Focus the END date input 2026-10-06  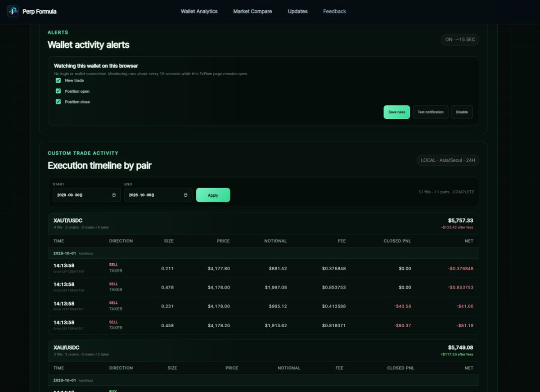pyautogui.click(x=158, y=195)
